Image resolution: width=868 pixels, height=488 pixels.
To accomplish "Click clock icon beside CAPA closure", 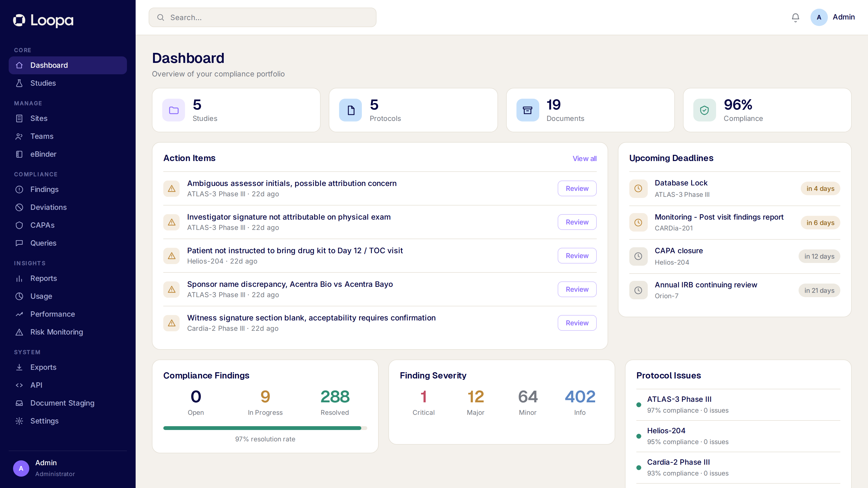I will [638, 256].
